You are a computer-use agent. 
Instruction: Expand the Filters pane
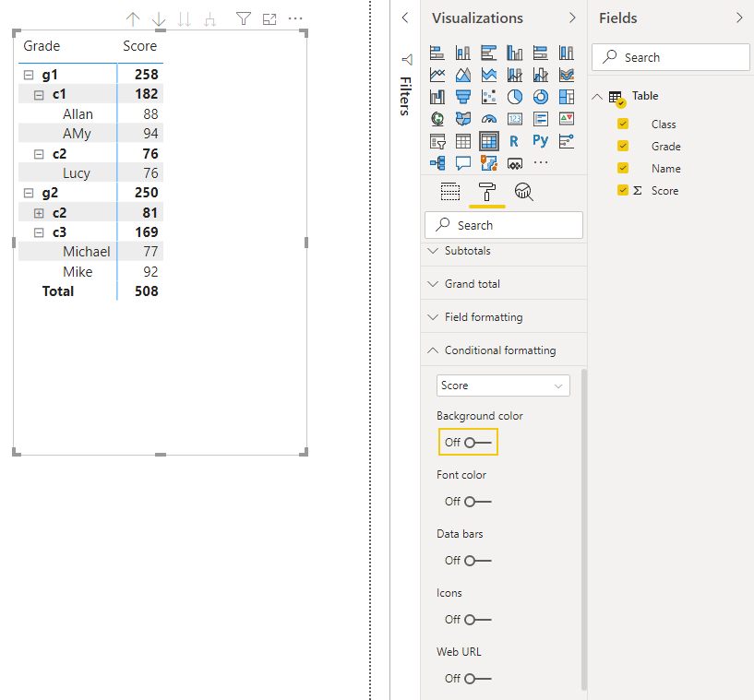click(x=405, y=18)
